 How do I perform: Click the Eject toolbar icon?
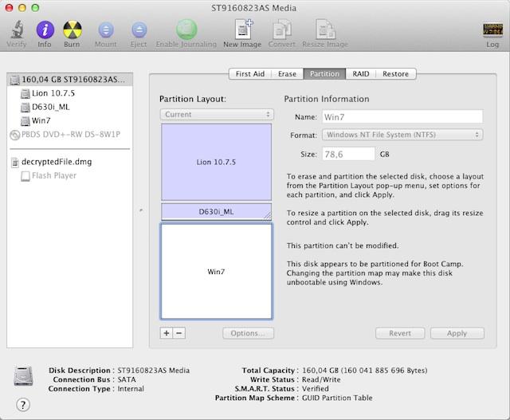[139, 30]
